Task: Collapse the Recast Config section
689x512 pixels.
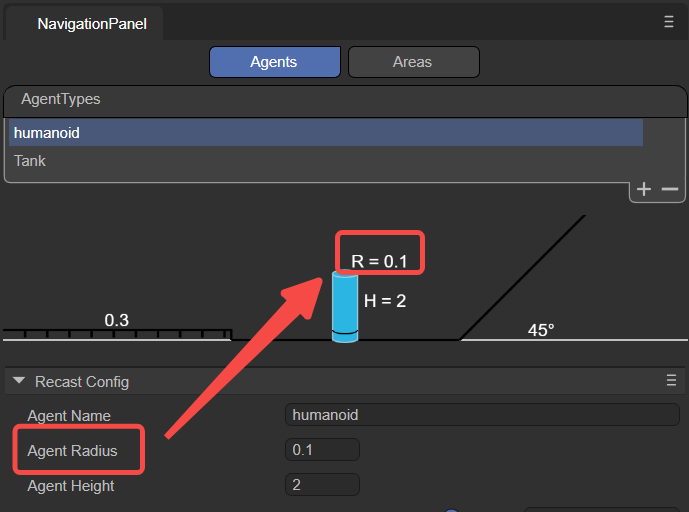Action: point(19,381)
